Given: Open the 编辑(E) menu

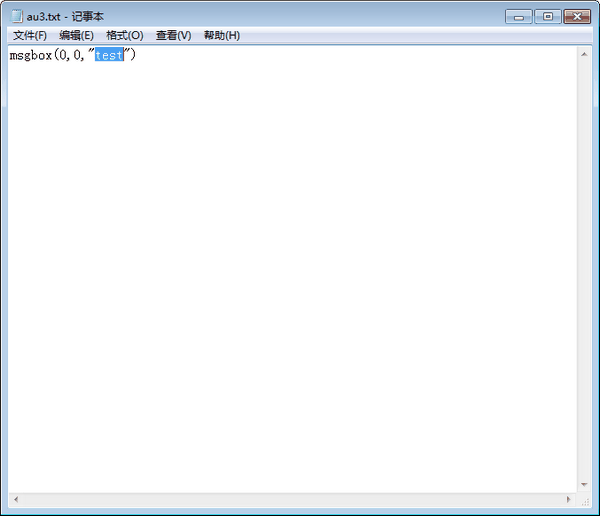Looking at the screenshot, I should pos(76,36).
